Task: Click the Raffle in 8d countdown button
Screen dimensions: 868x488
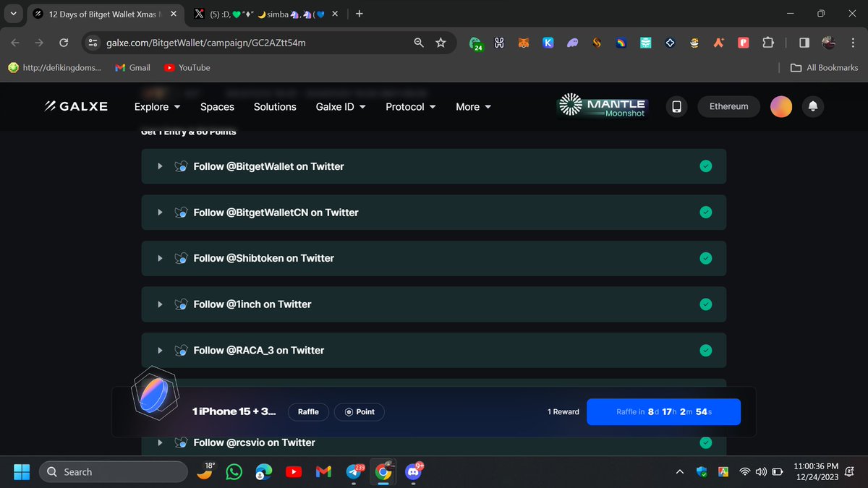Action: coord(663,411)
